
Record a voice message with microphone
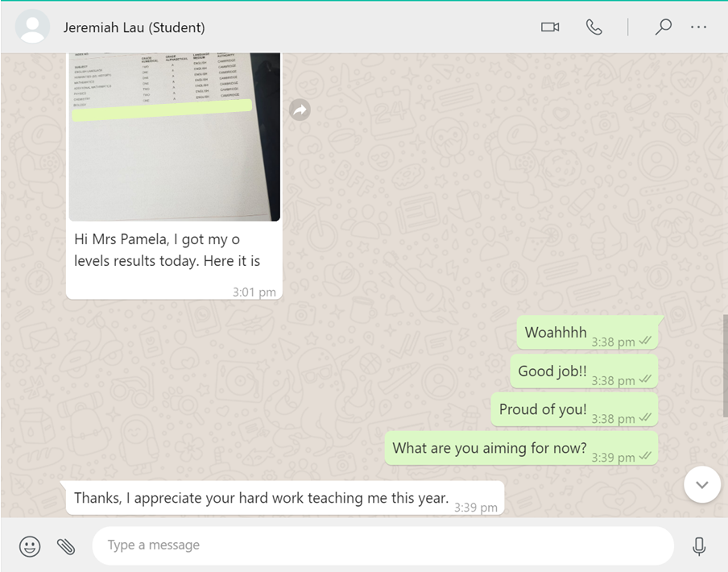click(699, 546)
